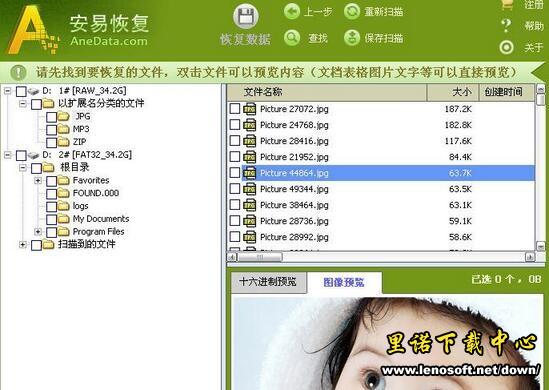Open the AneData.com link text
The width and height of the screenshot is (549, 390).
coord(109,41)
